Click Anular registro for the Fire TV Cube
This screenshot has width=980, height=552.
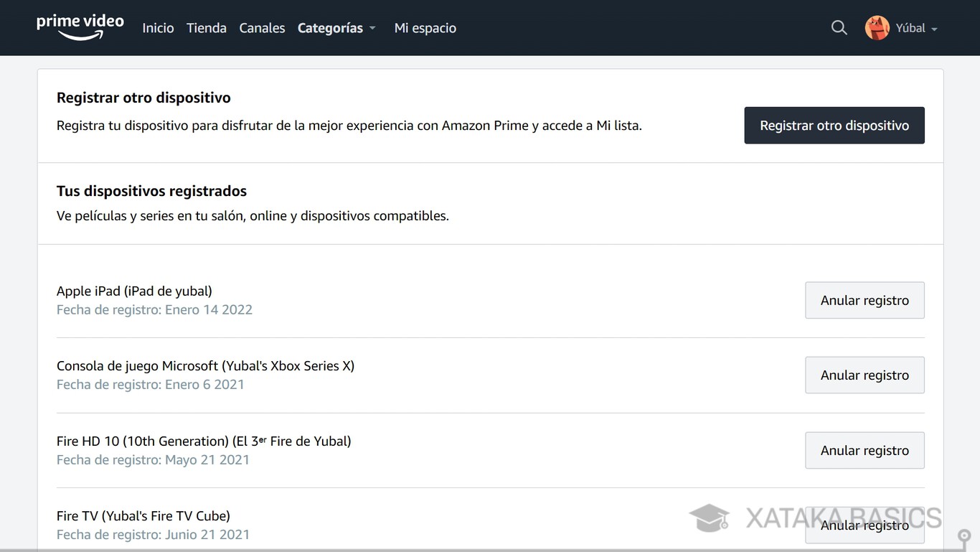tap(864, 525)
